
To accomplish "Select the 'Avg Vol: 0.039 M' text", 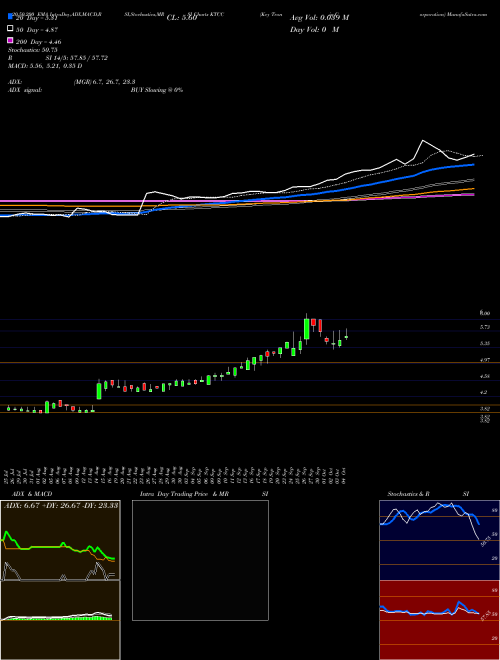I will pyautogui.click(x=319, y=18).
